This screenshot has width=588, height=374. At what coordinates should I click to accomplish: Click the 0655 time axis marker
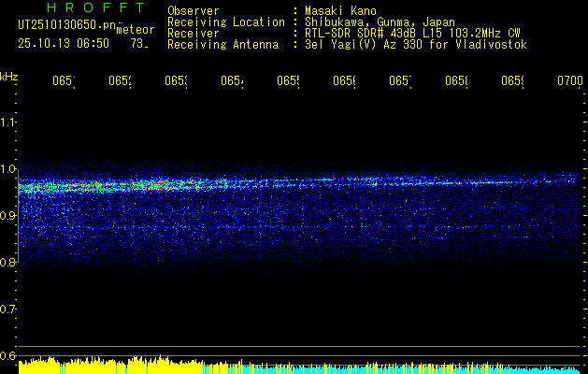pos(288,81)
